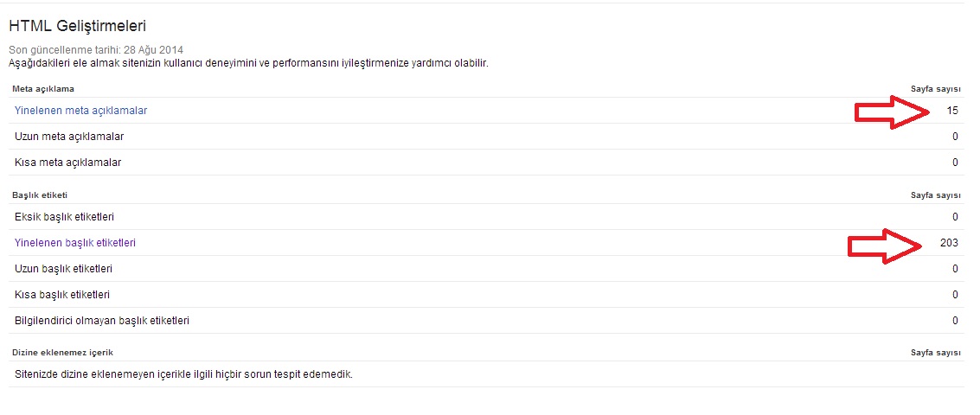The height and width of the screenshot is (415, 980).
Task: Click the HTML Geliştirmeleri heading
Action: pos(78,26)
